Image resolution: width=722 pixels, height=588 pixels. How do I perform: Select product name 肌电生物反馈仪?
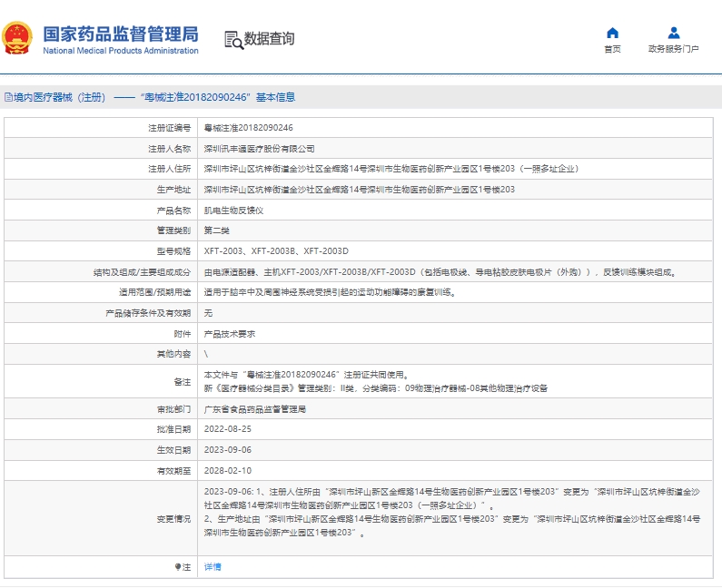[x=234, y=211]
